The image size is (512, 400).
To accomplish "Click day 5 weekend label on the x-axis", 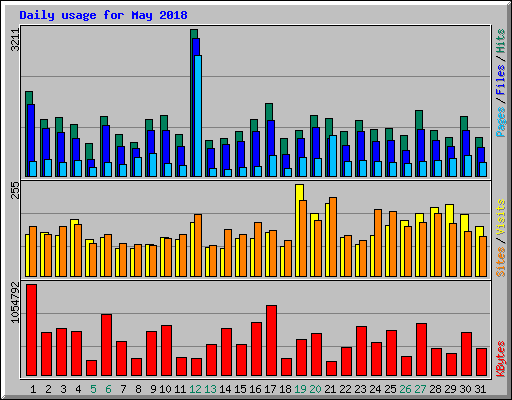I will (x=93, y=389).
